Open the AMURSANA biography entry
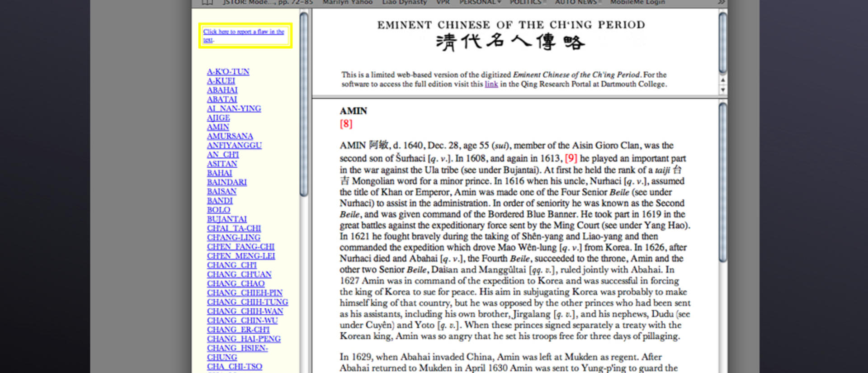The height and width of the screenshot is (373, 868). 230,136
